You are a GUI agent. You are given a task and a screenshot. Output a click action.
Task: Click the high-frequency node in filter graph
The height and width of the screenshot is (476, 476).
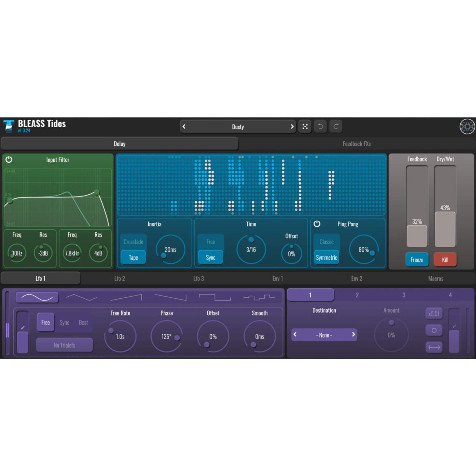coord(97,192)
